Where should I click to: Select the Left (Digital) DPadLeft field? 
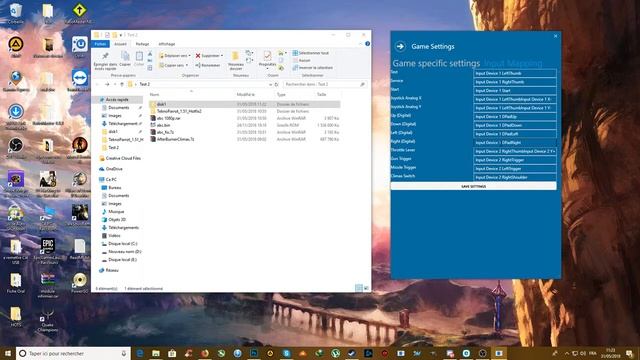[x=515, y=134]
